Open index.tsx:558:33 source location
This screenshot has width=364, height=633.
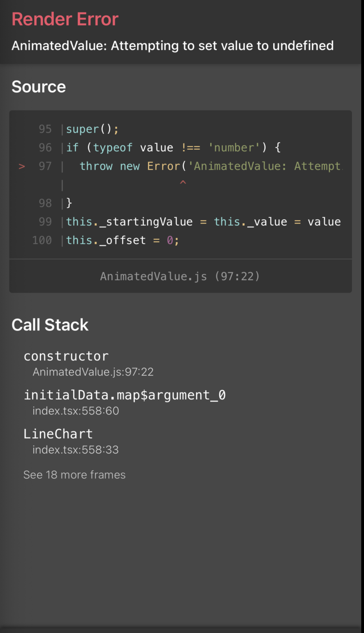pyautogui.click(x=75, y=449)
